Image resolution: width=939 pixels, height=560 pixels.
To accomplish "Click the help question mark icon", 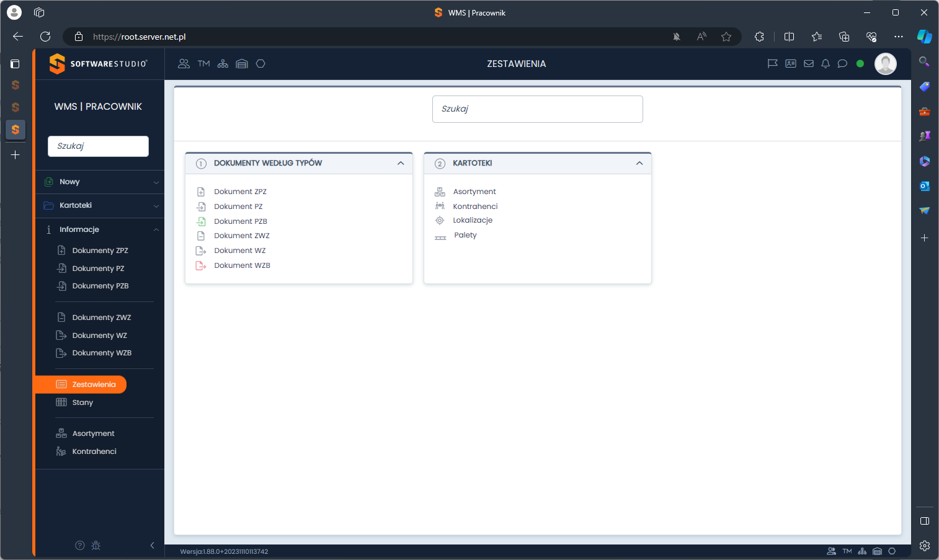I will 79,545.
